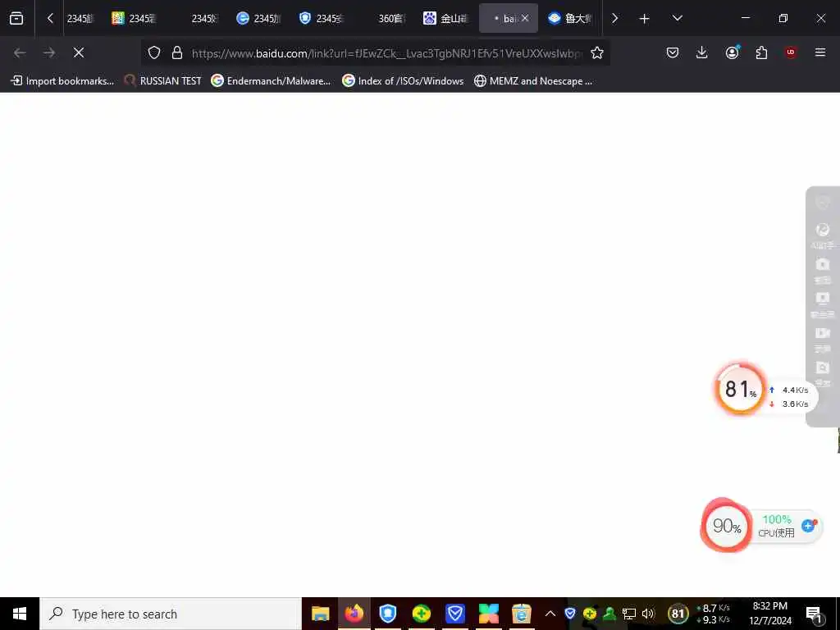Switch to 2345 tab with blue e icon
The height and width of the screenshot is (630, 840).
pyautogui.click(x=259, y=18)
